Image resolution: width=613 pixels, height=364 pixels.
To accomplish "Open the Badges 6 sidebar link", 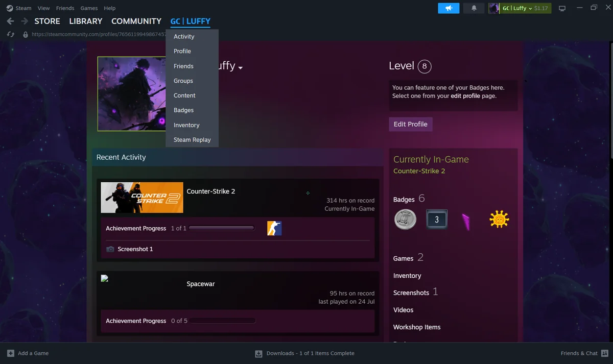I will [409, 199].
